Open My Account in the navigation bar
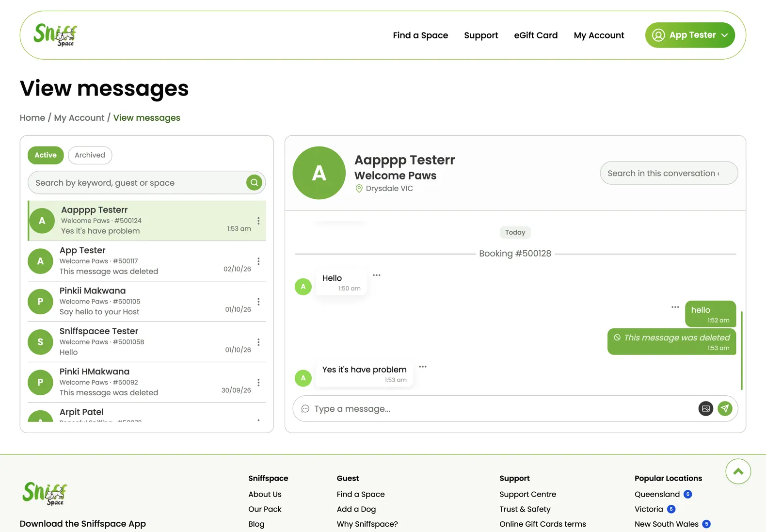The image size is (766, 532). click(x=599, y=35)
